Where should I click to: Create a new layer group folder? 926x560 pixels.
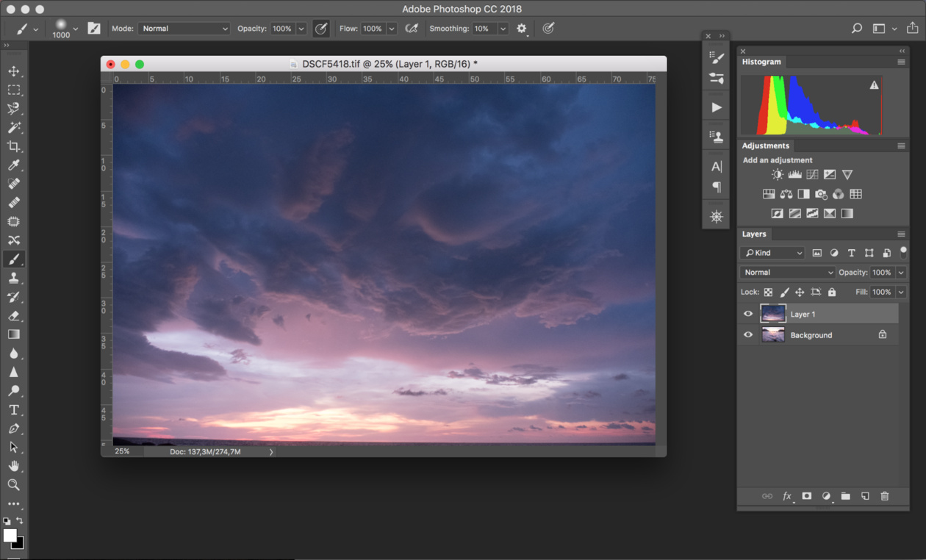click(x=846, y=496)
